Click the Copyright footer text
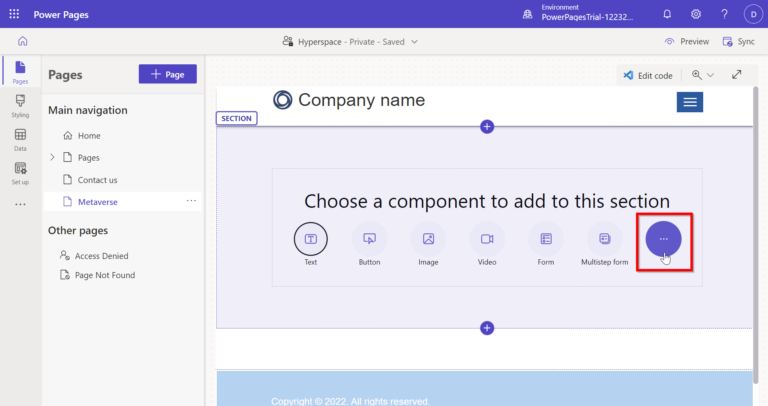The height and width of the screenshot is (406, 768). 350,401
